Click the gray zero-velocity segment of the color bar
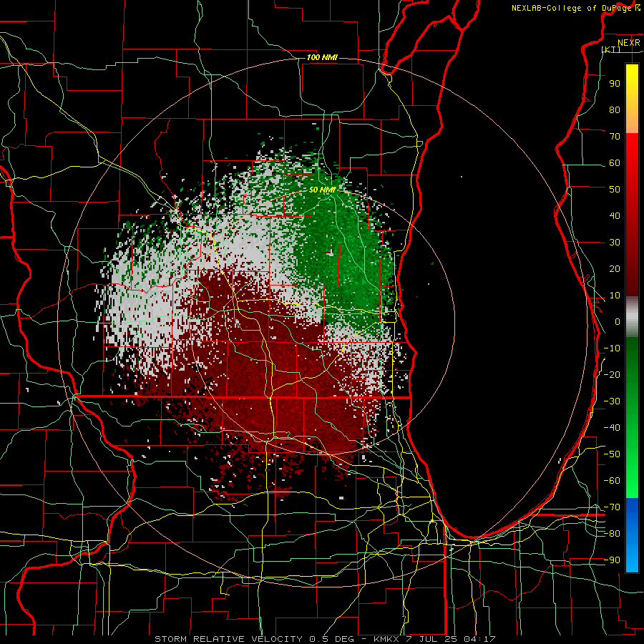 pyautogui.click(x=632, y=317)
